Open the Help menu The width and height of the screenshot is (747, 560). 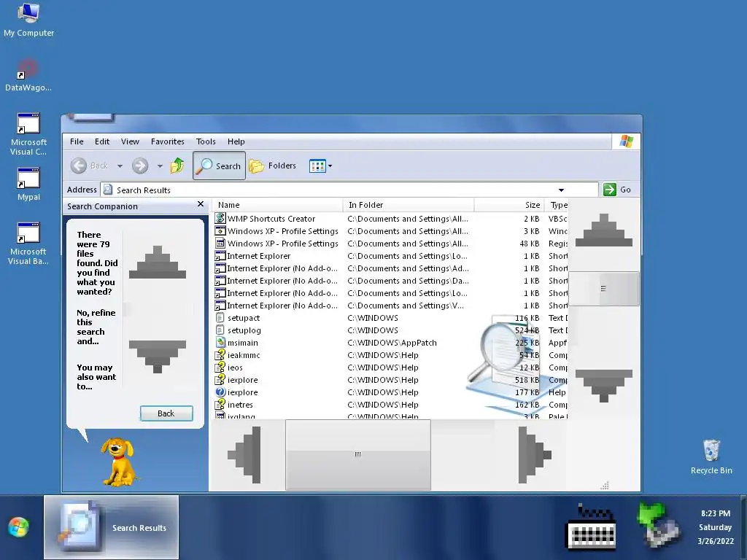coord(236,141)
